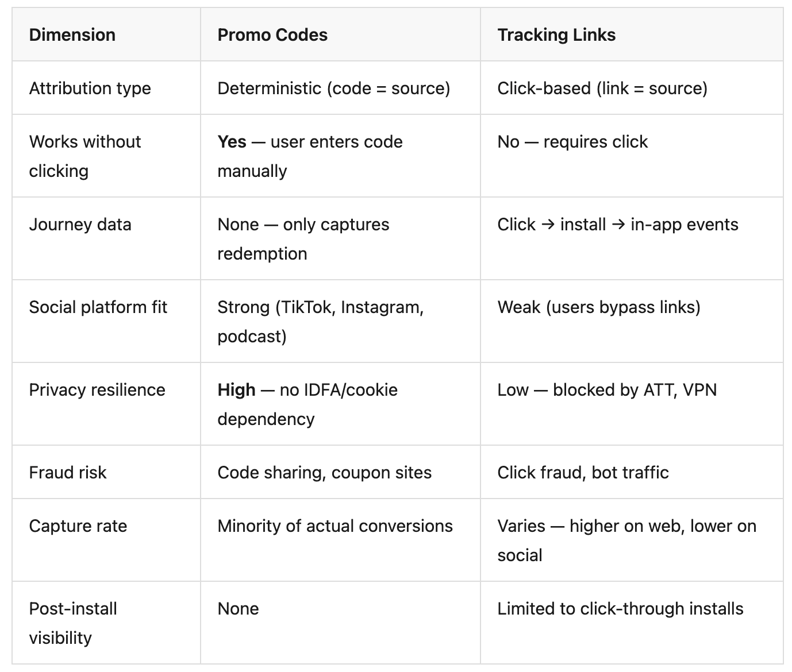Screen dimensions: 792x672
Task: Select the "Low — blocked by ATT, VPN" cell
Action: click(607, 390)
